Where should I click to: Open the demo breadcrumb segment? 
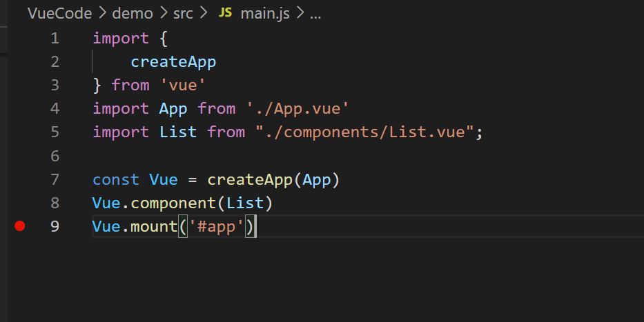[131, 14]
